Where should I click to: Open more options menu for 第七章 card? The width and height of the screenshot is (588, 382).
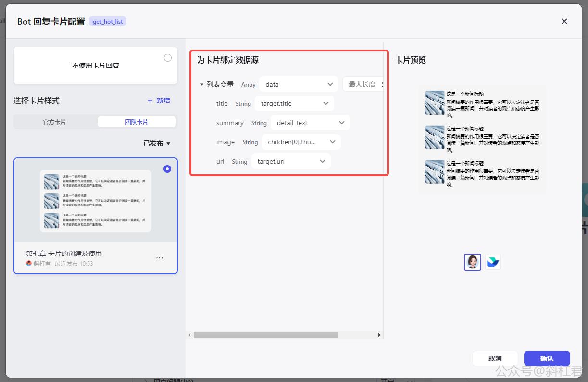tap(160, 258)
